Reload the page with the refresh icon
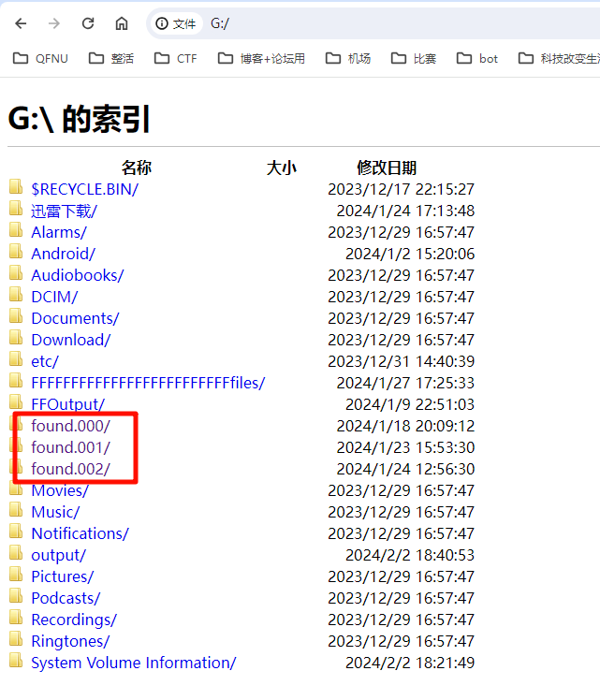The image size is (600, 700). 88,23
